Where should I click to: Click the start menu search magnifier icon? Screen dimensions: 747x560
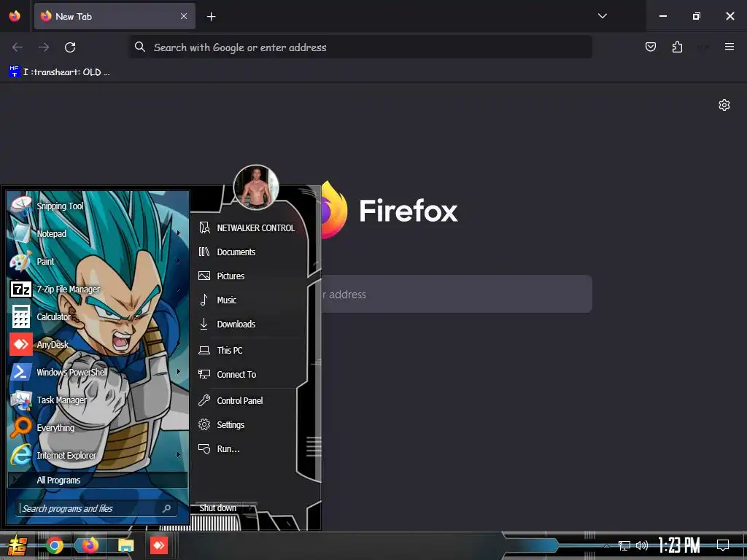tap(167, 508)
